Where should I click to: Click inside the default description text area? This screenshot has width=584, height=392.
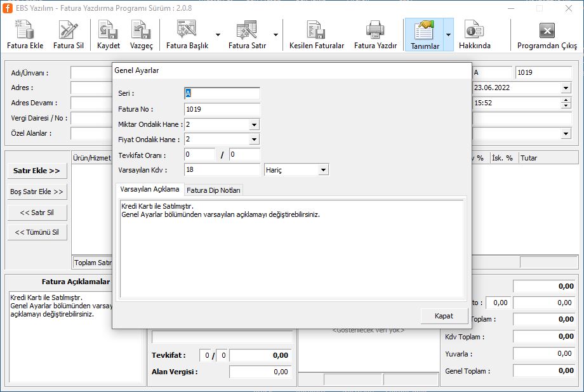tap(291, 248)
